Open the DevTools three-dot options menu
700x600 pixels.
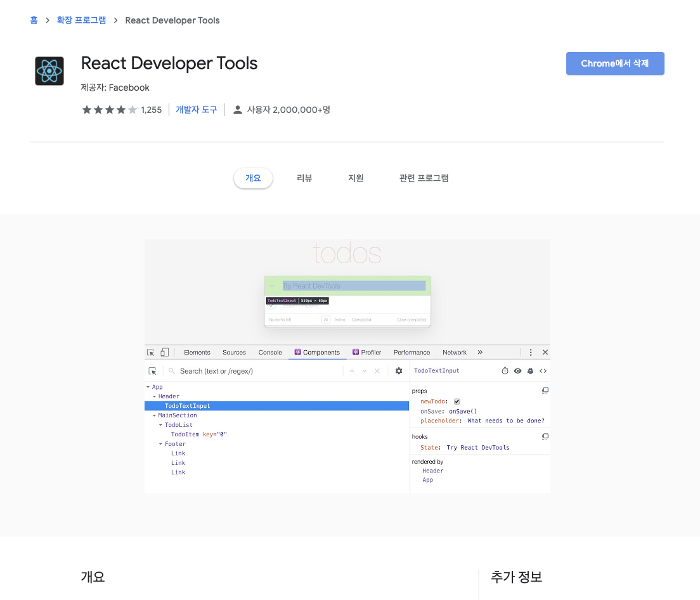[530, 352]
